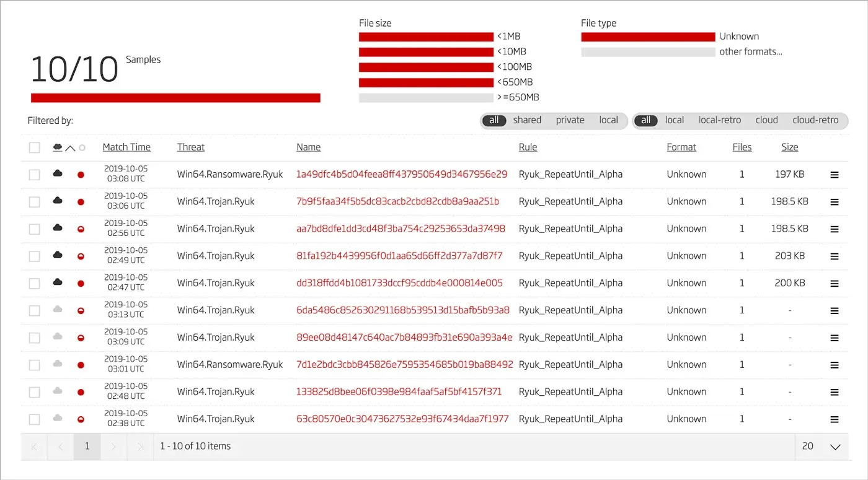Screen dimensions: 868x480
Task: Open sample hash starting with 7d1e2bdc3cbb
Action: pyautogui.click(x=404, y=365)
